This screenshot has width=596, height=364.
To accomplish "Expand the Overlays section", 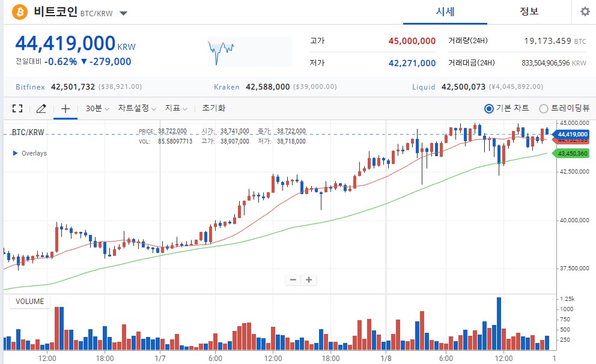I will 29,153.
